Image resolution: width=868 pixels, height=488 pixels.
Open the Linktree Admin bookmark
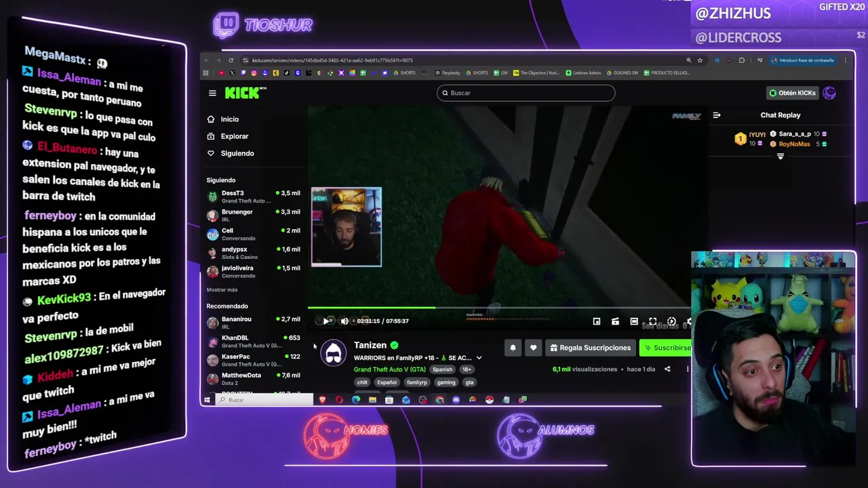584,73
